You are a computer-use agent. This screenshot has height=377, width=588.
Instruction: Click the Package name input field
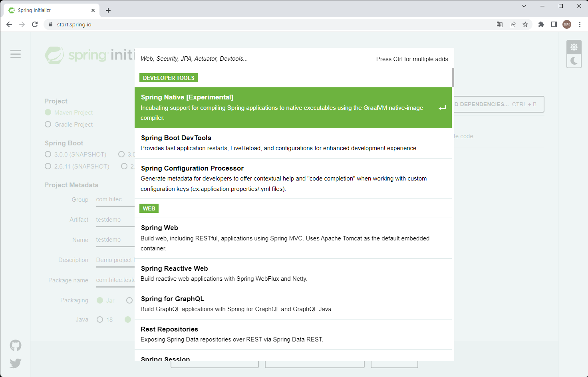coord(115,280)
